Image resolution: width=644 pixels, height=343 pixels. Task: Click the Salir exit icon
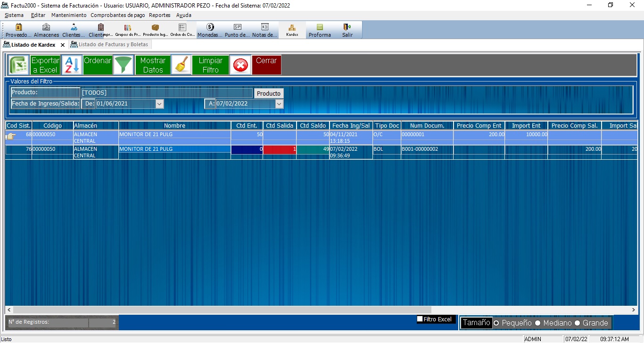347,30
